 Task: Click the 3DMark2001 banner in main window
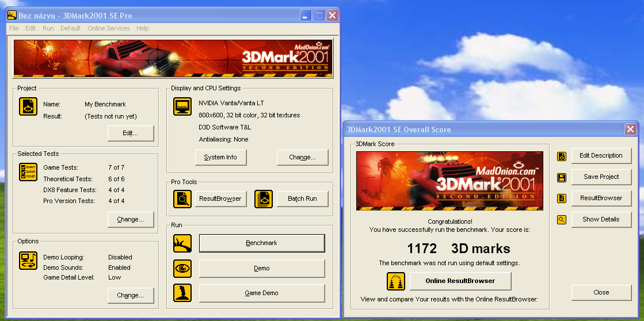tap(173, 58)
